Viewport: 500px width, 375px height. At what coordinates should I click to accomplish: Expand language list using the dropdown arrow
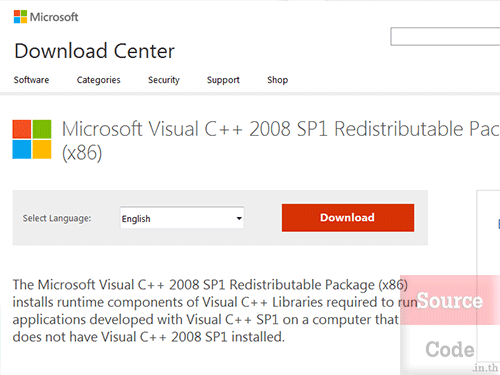coord(239,218)
